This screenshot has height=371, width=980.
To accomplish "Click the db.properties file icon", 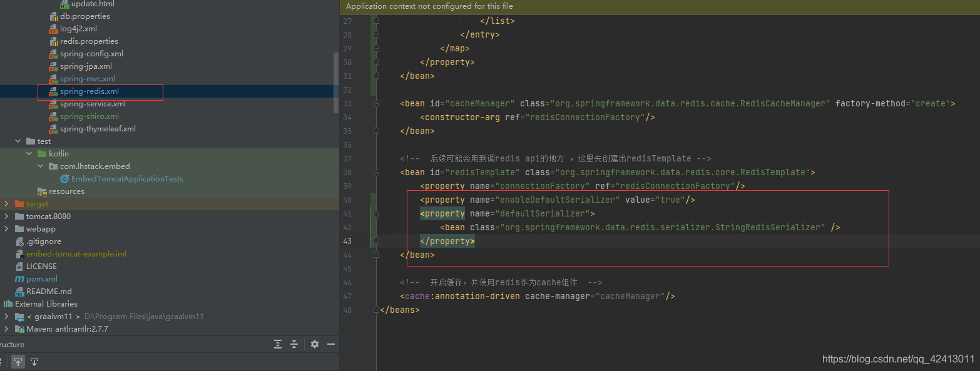I will (x=54, y=16).
